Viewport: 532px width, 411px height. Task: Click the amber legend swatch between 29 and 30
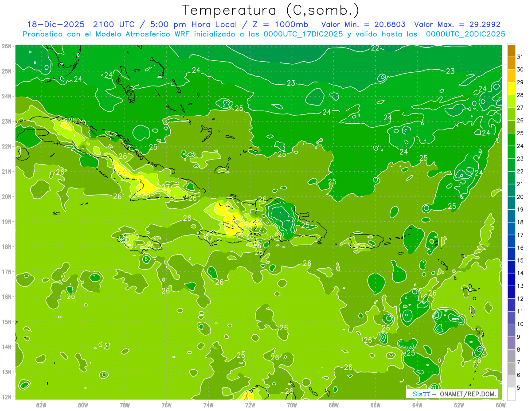(511, 76)
